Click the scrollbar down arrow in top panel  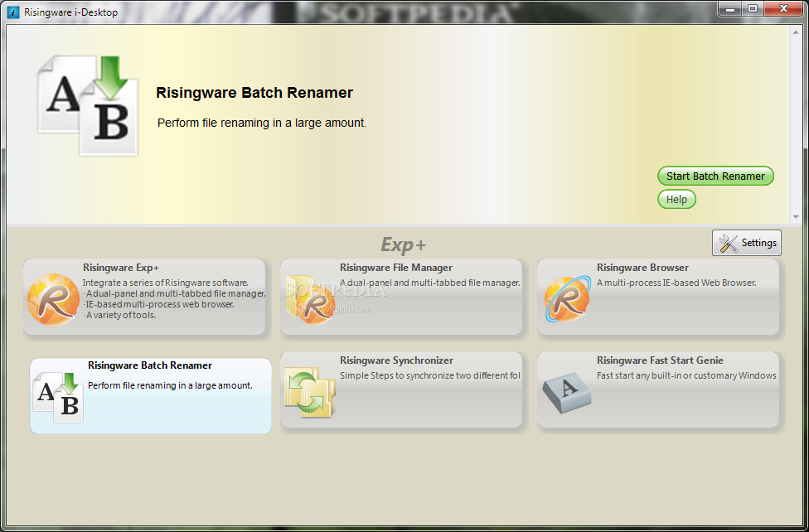pos(795,217)
